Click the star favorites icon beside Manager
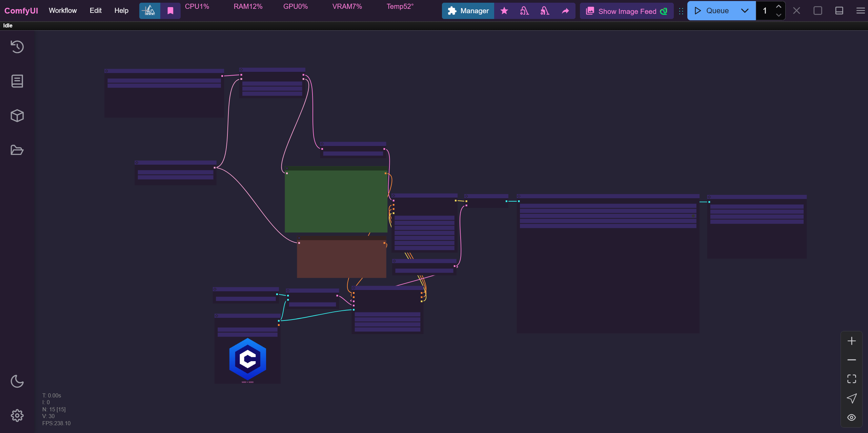 pyautogui.click(x=504, y=11)
